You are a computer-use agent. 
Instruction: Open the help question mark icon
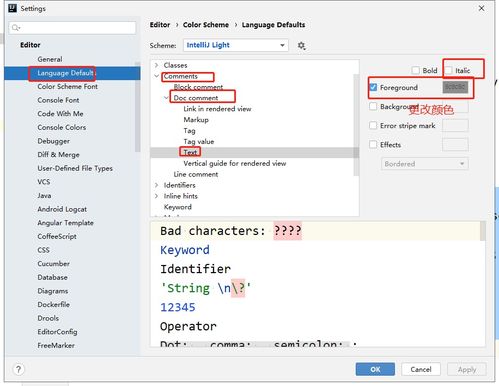18,369
